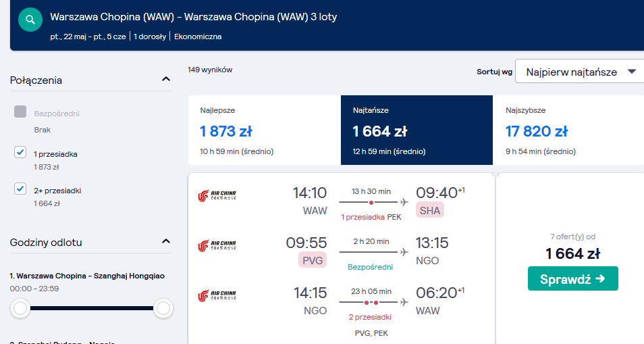Click the 7 ofert(y) od text

[572, 237]
